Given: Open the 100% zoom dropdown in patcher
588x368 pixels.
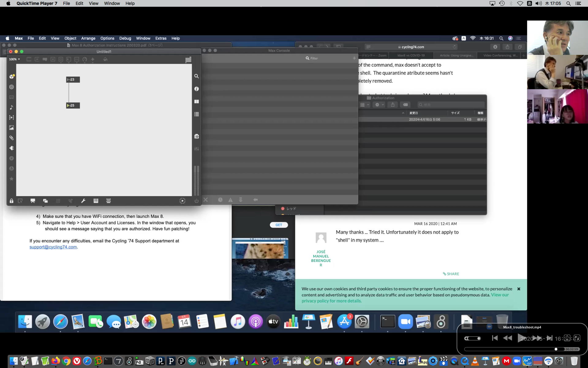Looking at the screenshot, I should (x=14, y=59).
